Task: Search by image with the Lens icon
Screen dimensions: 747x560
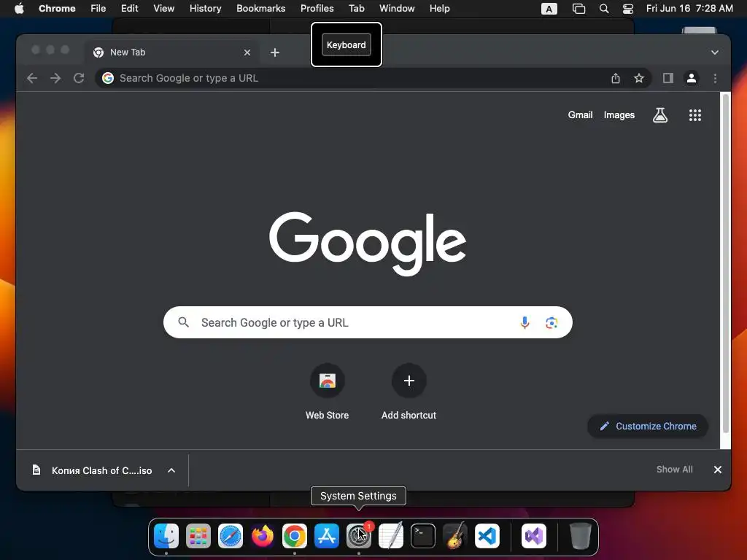Action: (551, 322)
